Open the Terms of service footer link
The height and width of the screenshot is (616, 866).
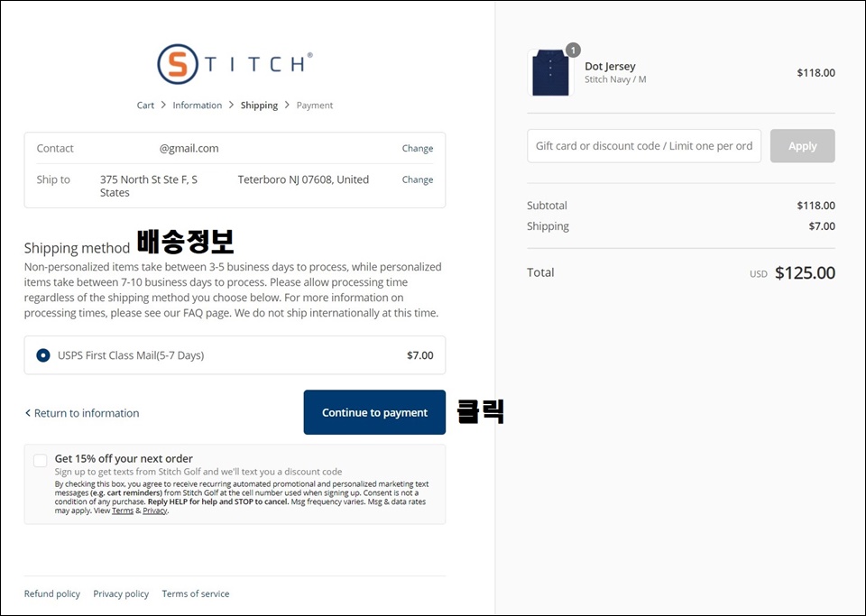point(196,594)
